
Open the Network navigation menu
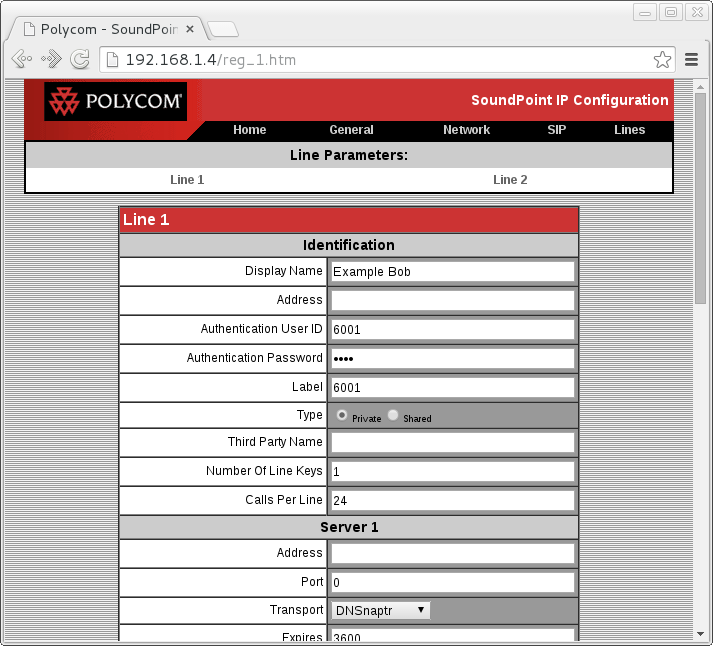(x=467, y=130)
